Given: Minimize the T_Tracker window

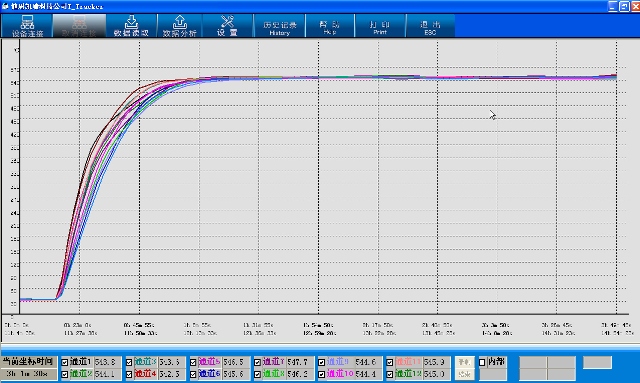Looking at the screenshot, I should click(613, 6).
